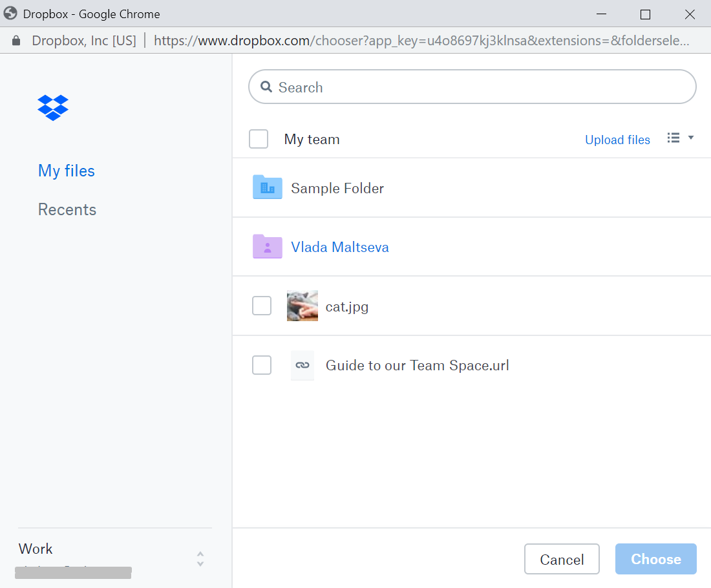Open the Recents section
This screenshot has height=588, width=711.
(67, 209)
